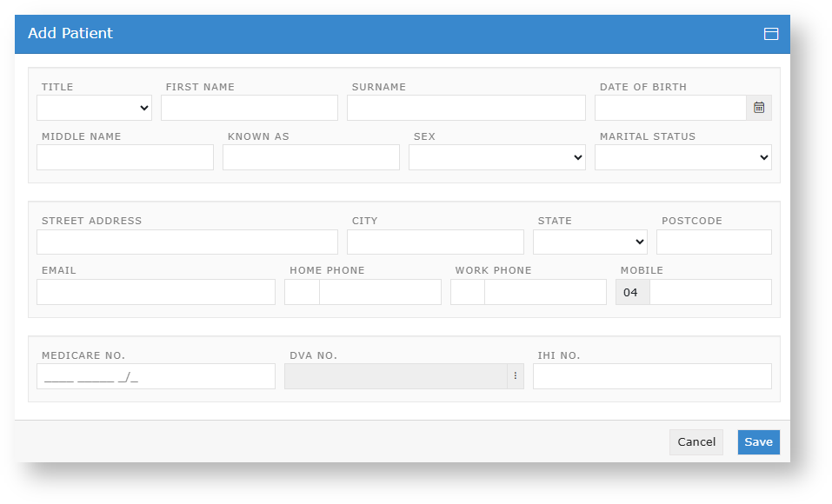832x504 pixels.
Task: Open the State dropdown
Action: pos(589,242)
